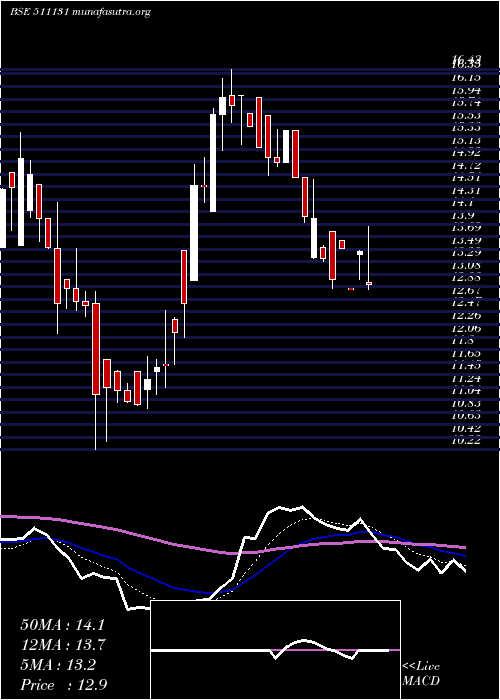This screenshot has width=500, height=700.
Task: Click the 12.26 price axis label
Action: (466, 316)
